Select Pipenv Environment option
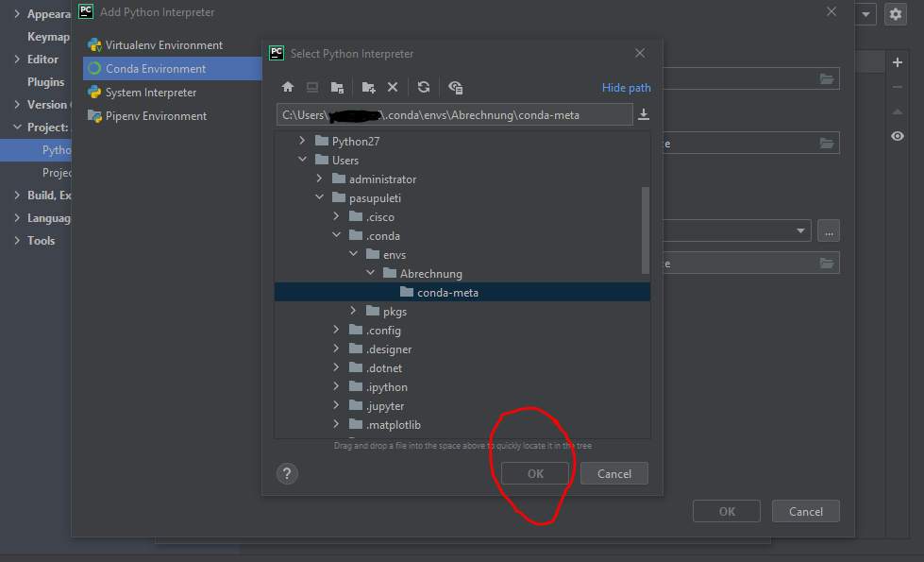Screen dimensions: 924x562 coord(172,116)
